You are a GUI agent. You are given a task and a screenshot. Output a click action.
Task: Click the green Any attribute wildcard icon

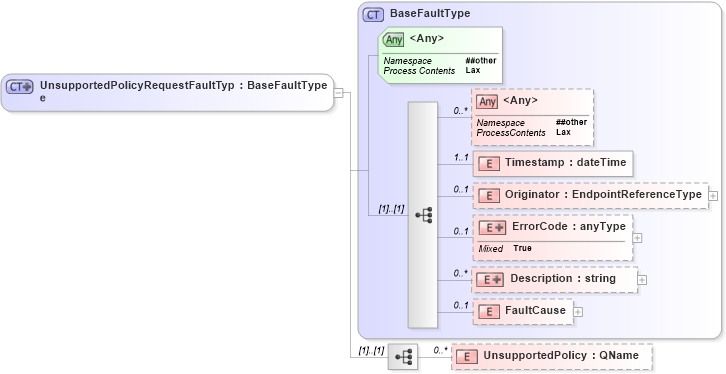pos(394,40)
